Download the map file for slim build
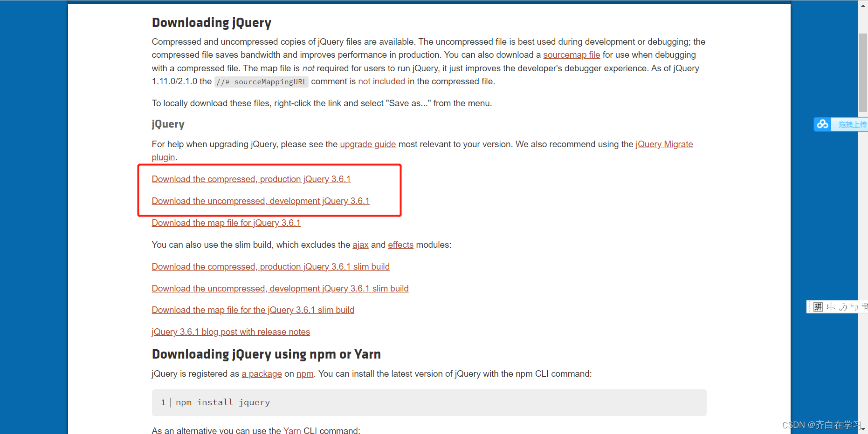 [253, 310]
